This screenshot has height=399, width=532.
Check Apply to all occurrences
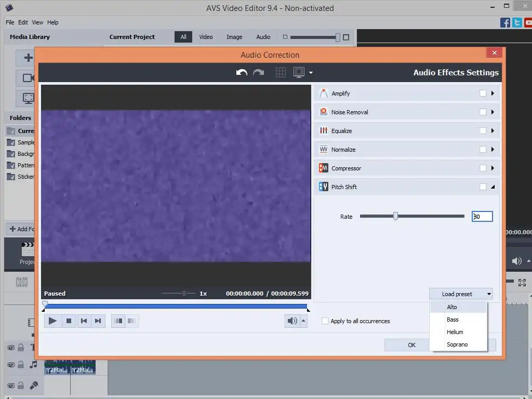(325, 321)
